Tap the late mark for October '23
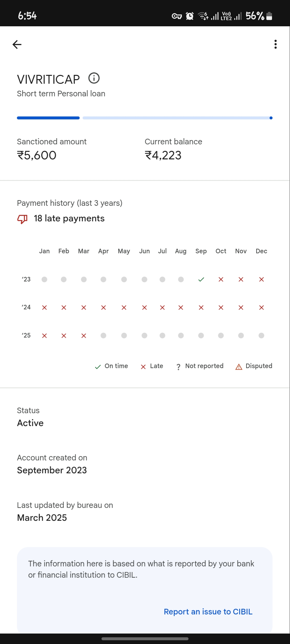The image size is (290, 644). [x=221, y=280]
